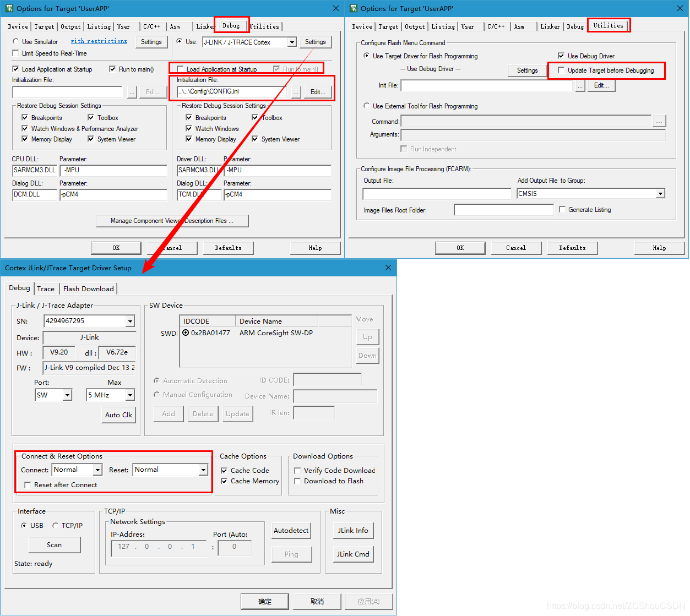This screenshot has height=616, width=690.
Task: Open the SN 4294967295 dropdown
Action: coord(130,321)
